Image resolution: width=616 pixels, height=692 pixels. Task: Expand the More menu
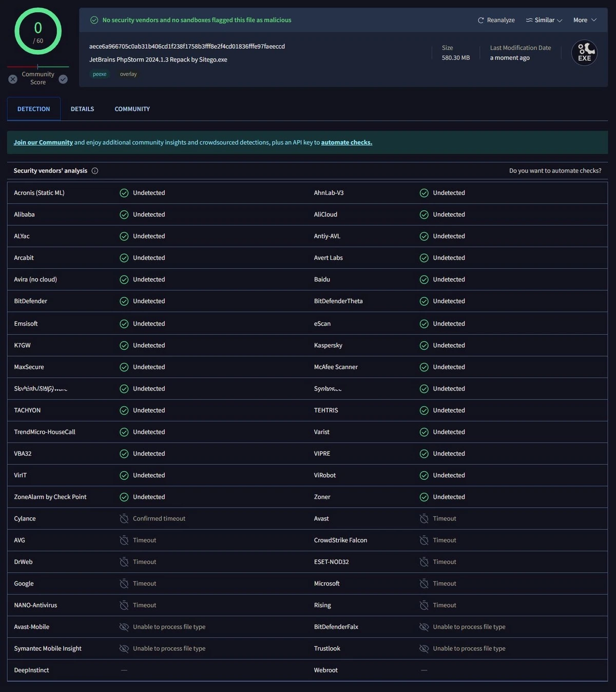(x=585, y=20)
